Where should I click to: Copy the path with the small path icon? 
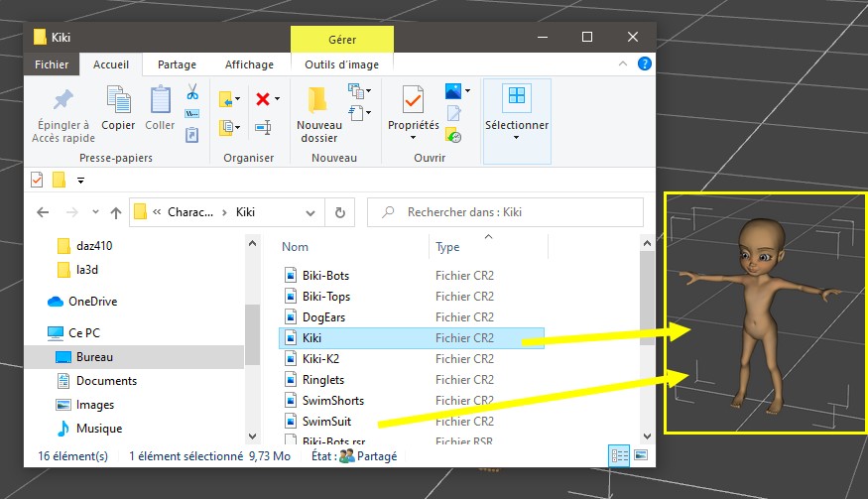tap(192, 113)
